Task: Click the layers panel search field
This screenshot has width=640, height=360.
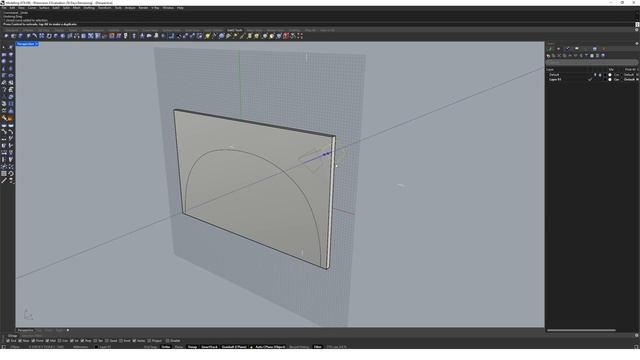Action: (x=592, y=62)
